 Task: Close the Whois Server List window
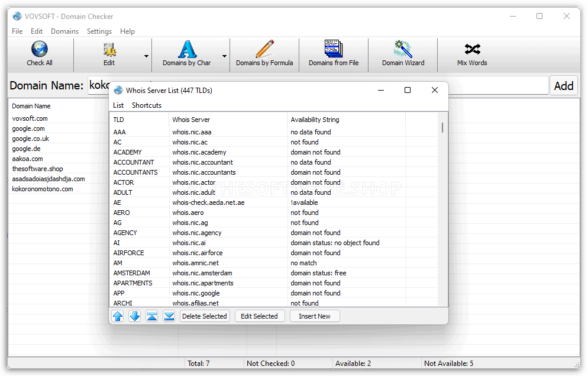[x=435, y=90]
